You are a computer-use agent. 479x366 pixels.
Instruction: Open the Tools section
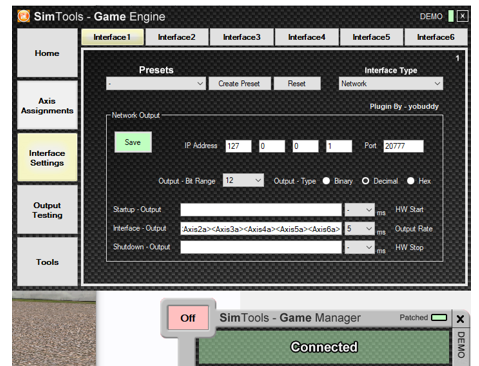click(x=47, y=262)
